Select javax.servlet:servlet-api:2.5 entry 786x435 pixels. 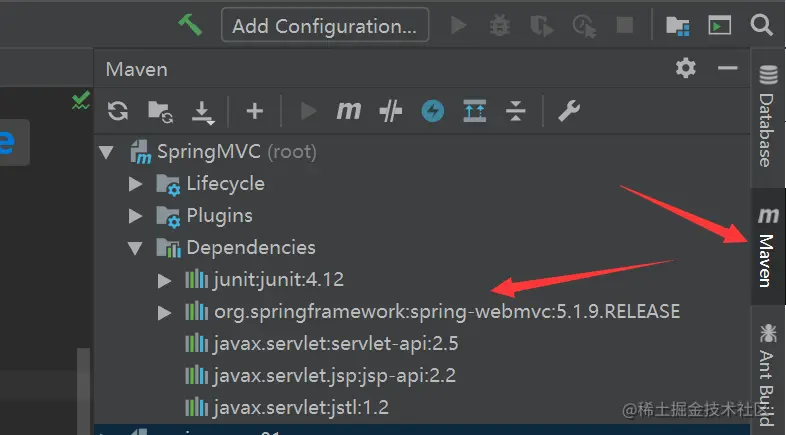coord(336,344)
